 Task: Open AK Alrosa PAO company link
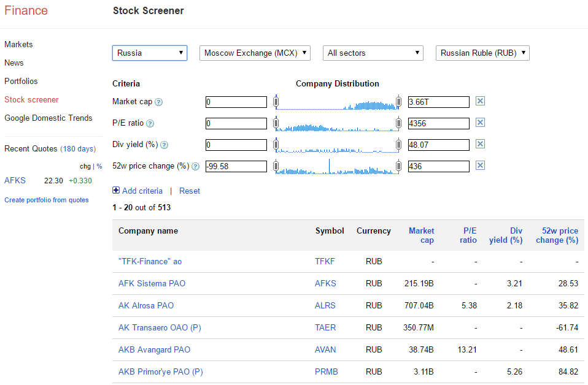pos(146,305)
